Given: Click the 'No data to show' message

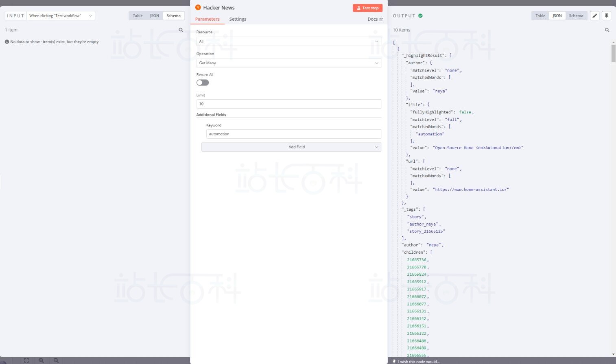Looking at the screenshot, I should tap(55, 41).
